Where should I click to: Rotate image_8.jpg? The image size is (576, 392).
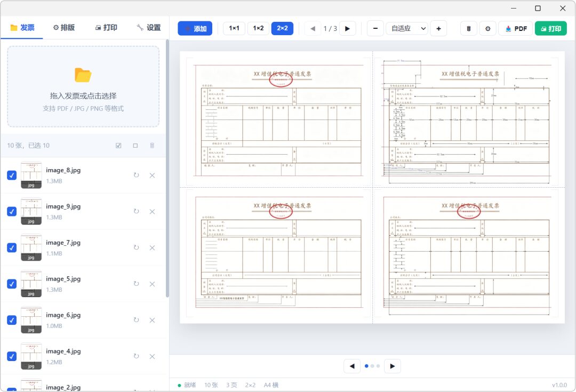coord(137,175)
